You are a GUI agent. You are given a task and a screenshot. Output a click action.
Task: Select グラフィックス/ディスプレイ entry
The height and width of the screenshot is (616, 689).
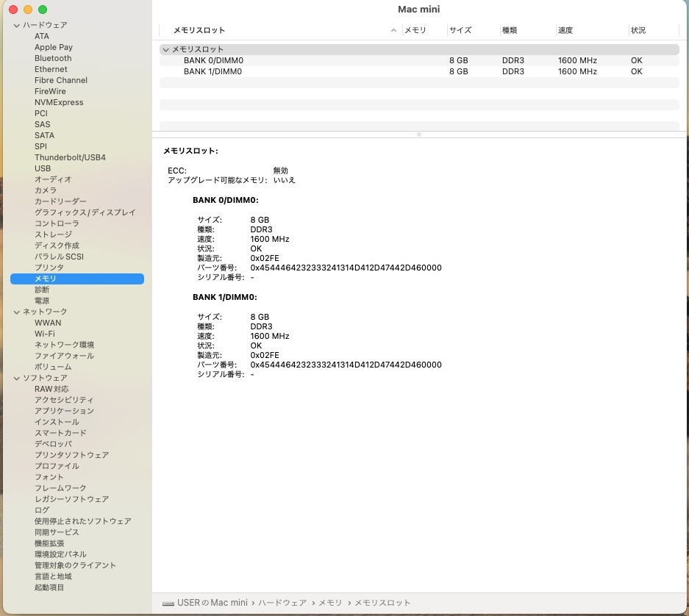[x=85, y=212]
